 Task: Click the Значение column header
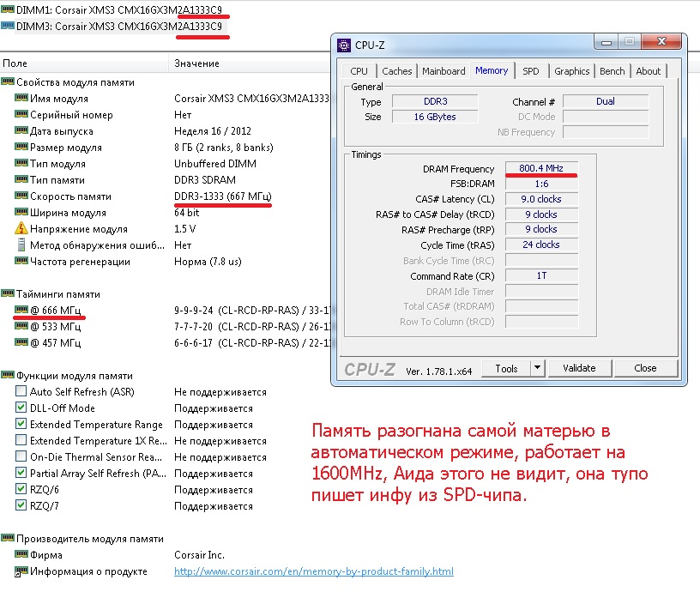[249, 63]
